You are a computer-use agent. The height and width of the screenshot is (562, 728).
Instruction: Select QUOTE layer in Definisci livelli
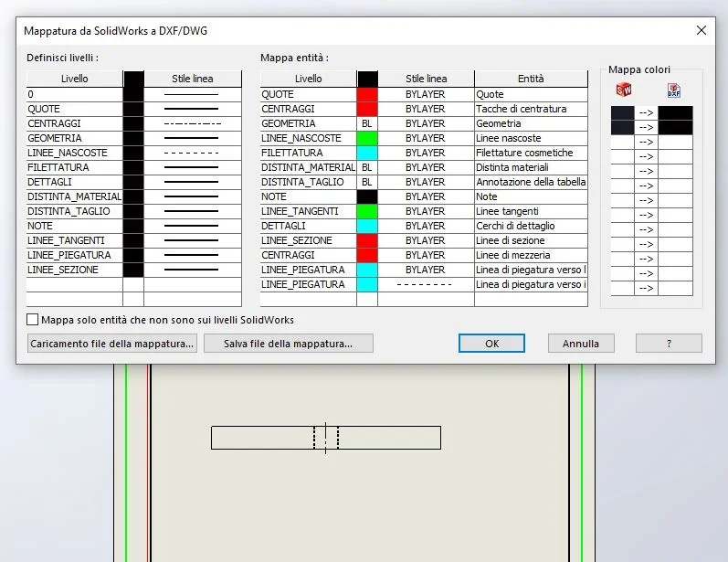pyautogui.click(x=75, y=109)
